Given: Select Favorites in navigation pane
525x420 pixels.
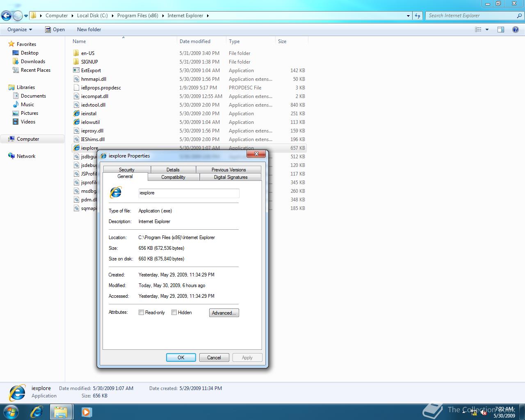Looking at the screenshot, I should [26, 44].
